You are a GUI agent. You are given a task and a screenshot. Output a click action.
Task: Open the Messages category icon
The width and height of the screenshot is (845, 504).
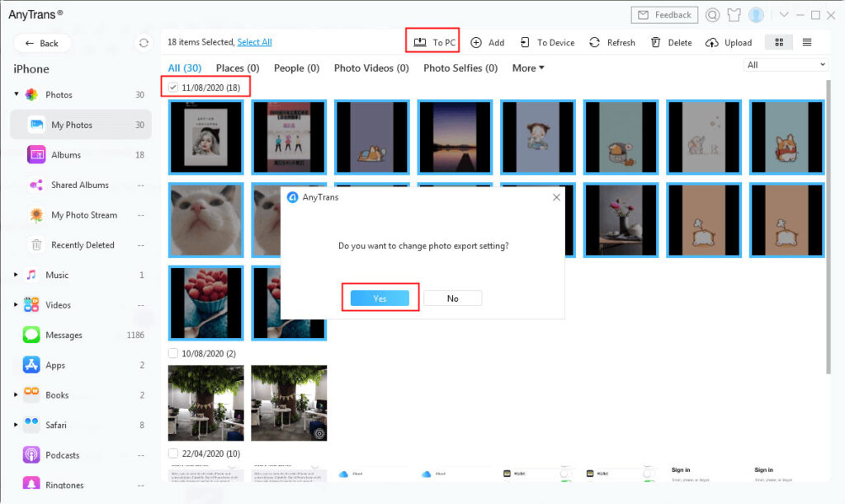coord(31,335)
